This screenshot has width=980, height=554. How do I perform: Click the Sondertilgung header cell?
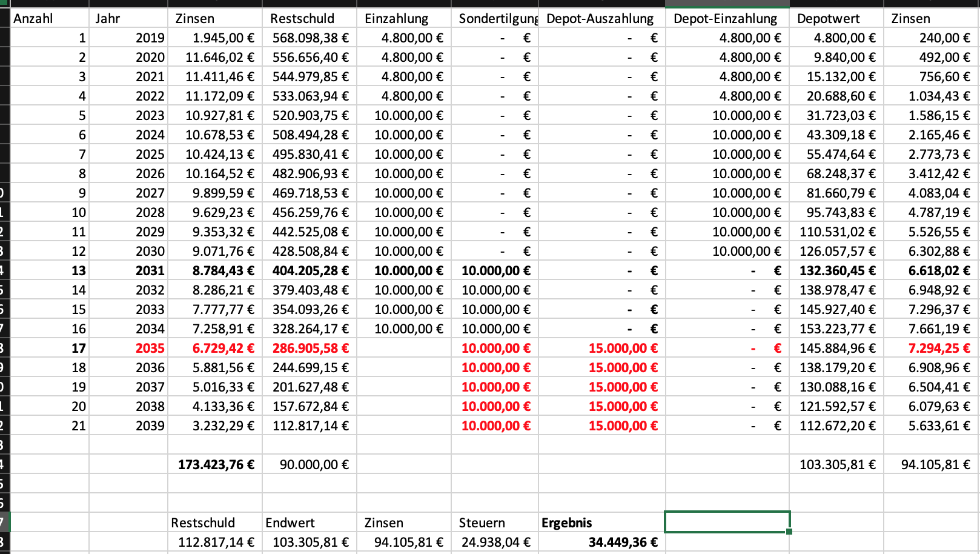click(x=495, y=18)
